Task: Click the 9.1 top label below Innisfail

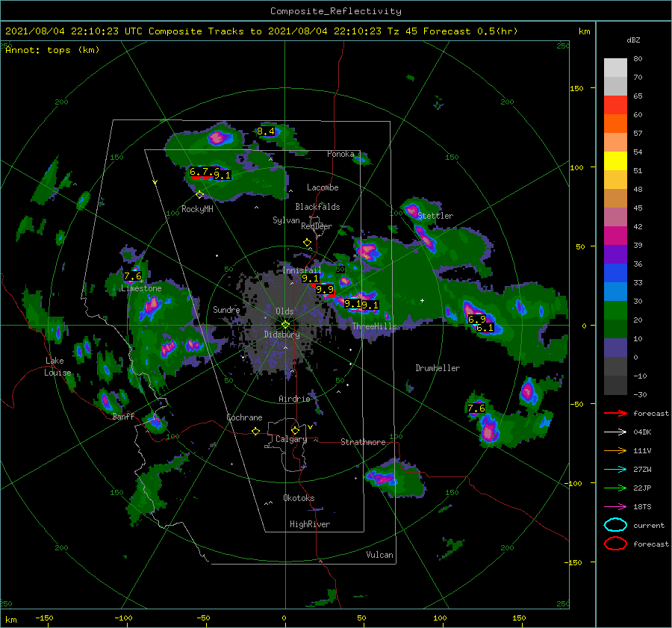Action: pyautogui.click(x=311, y=279)
